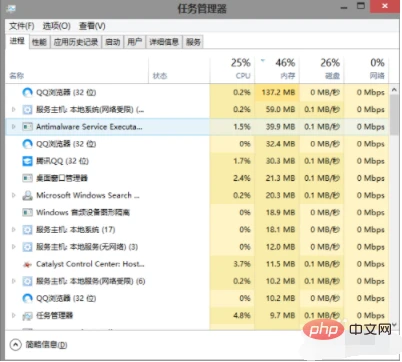Click the 9.7 MB memory cell
Viewport: 402px width, 362px height.
277,315
